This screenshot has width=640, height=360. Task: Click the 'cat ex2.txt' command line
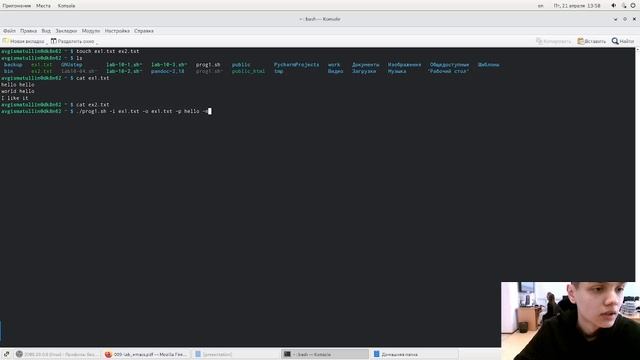tap(93, 104)
